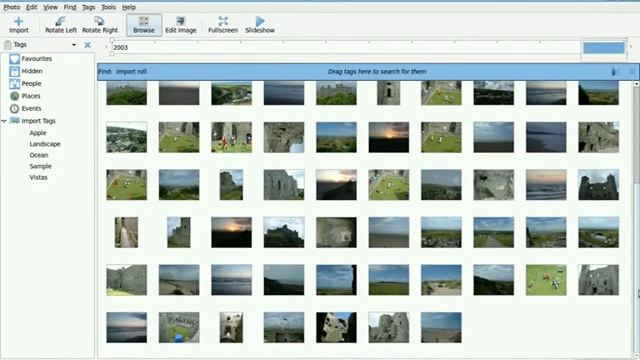Select the sunset photo in second row
The width and height of the screenshot is (640, 360).
[389, 137]
